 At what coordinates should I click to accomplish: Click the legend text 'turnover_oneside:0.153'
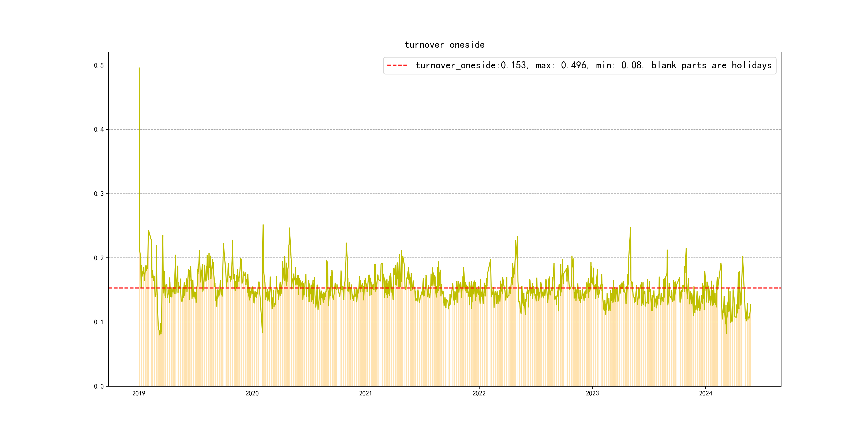471,65
